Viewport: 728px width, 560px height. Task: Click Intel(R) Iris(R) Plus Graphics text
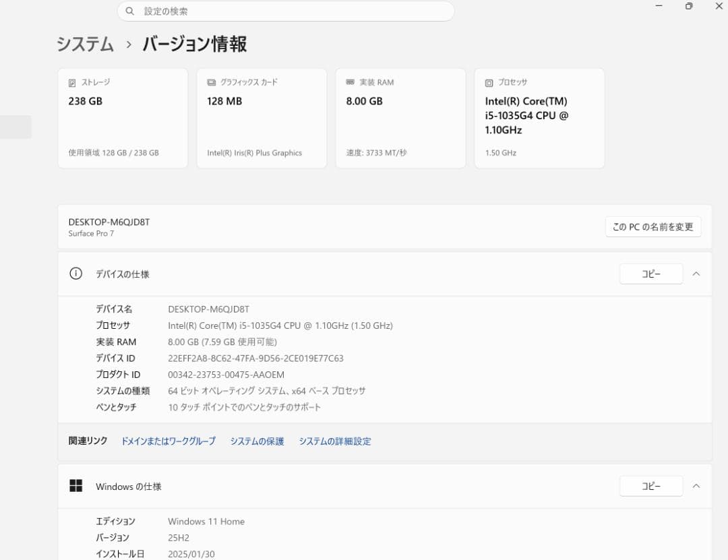click(254, 153)
